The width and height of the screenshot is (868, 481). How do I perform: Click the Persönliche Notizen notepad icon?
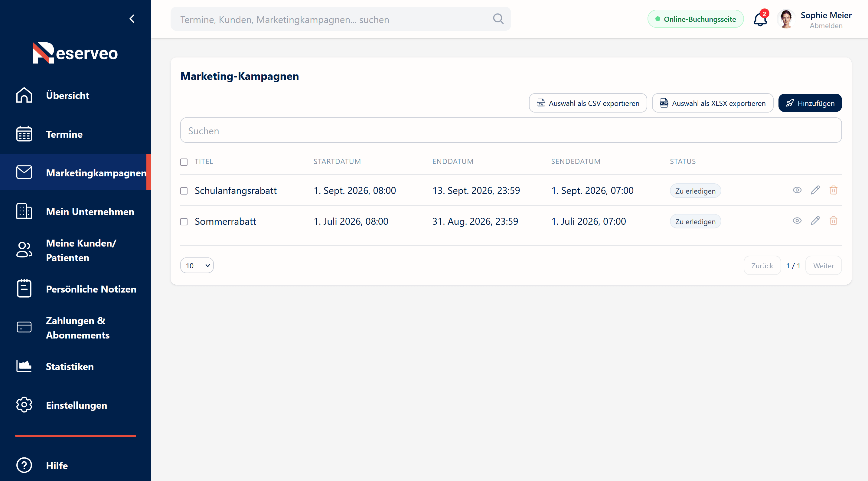(x=24, y=289)
